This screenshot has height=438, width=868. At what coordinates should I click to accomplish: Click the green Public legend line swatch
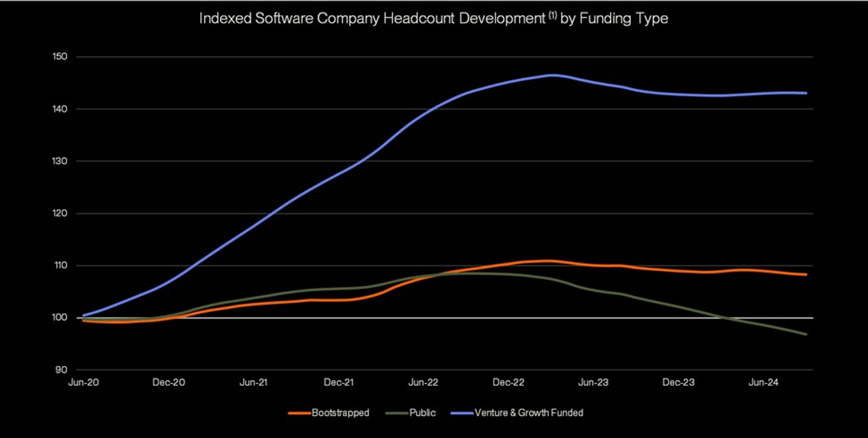click(x=396, y=413)
